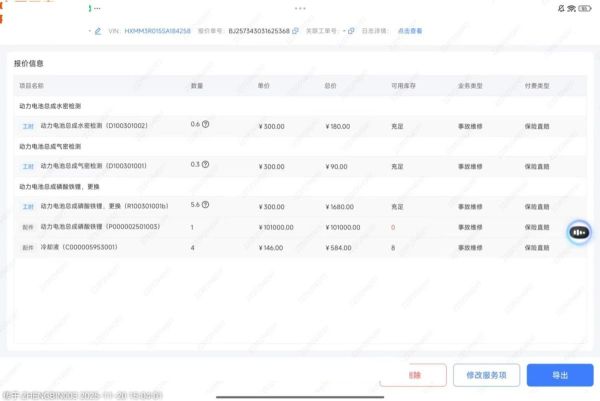Image resolution: width=600 pixels, height=401 pixels.
Task: Click the VIN number HXMM3R0155A184258
Action: point(157,31)
